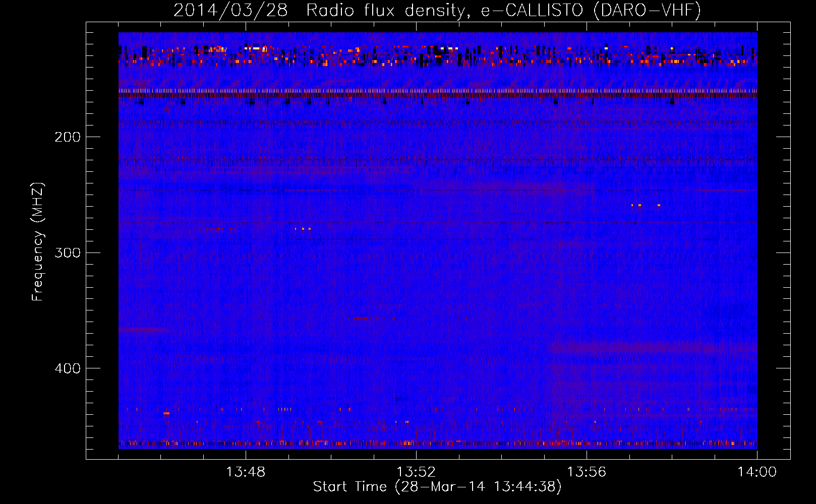Image resolution: width=816 pixels, height=504 pixels.
Task: Click the plot title "Radio flux density, e-CALLISTO (DARO-VHF)"
Action: click(x=503, y=11)
